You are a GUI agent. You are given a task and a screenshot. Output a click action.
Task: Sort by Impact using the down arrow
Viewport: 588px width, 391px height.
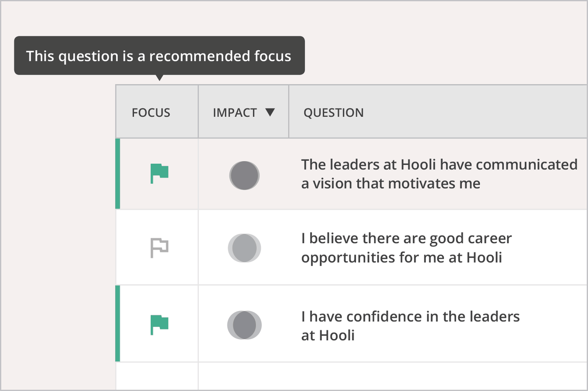270,112
